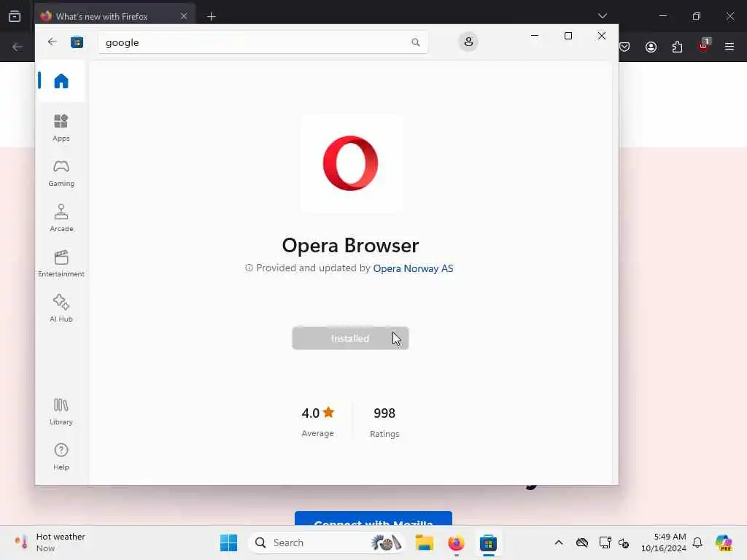Image resolution: width=747 pixels, height=560 pixels.
Task: Click the Microsoft Store logo icon
Action: (x=77, y=42)
